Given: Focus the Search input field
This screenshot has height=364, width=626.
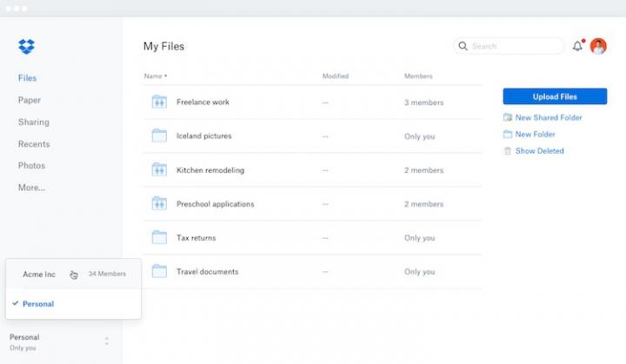Looking at the screenshot, I should tap(513, 46).
